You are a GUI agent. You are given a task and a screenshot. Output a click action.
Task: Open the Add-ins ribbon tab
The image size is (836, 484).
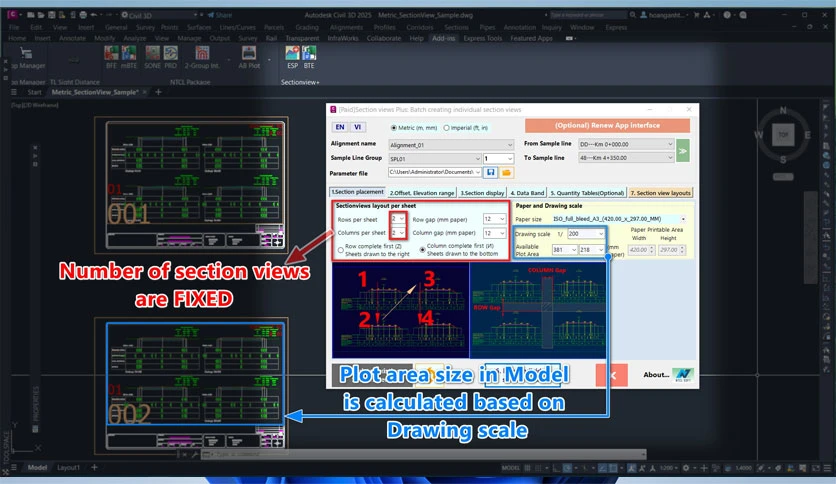click(x=444, y=38)
